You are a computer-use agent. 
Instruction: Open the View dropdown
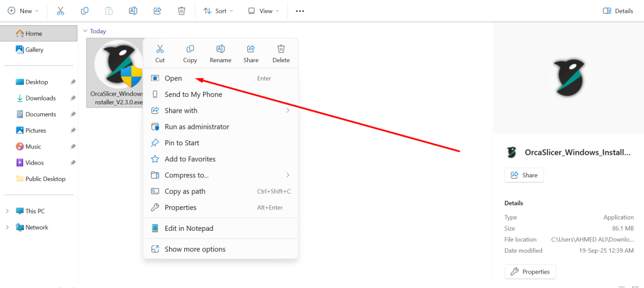pos(264,11)
